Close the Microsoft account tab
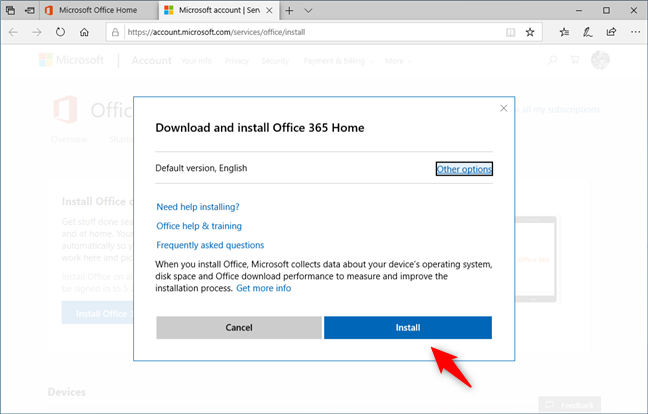Screen dimensions: 648x414 click(269, 10)
